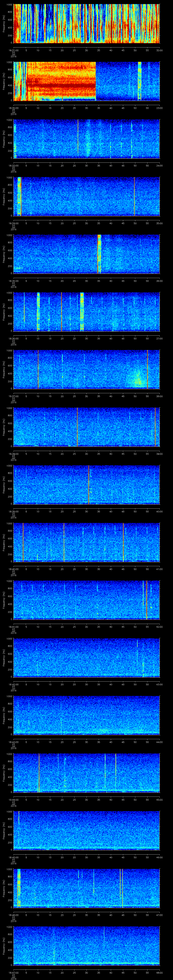
Task: Click the red line near 45 s in the 18:40:00 spectrogram
Action: click(123, 542)
